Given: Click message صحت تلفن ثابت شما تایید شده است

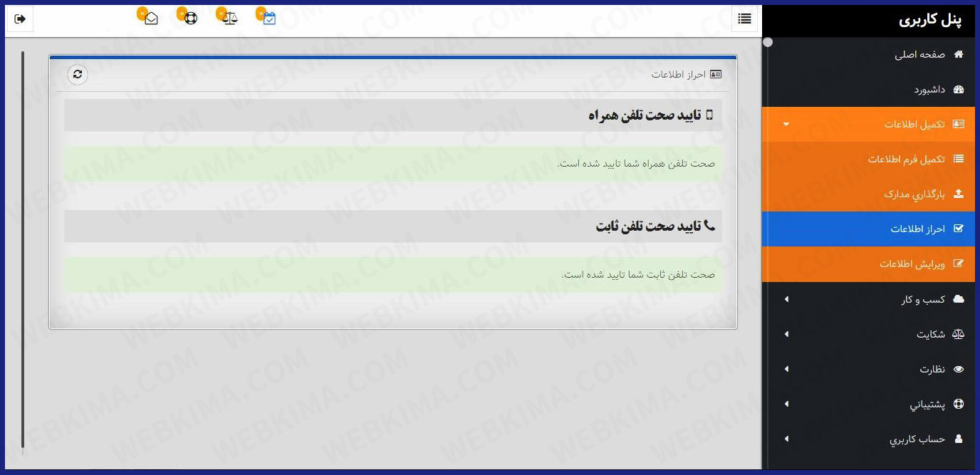Looking at the screenshot, I should (x=638, y=274).
